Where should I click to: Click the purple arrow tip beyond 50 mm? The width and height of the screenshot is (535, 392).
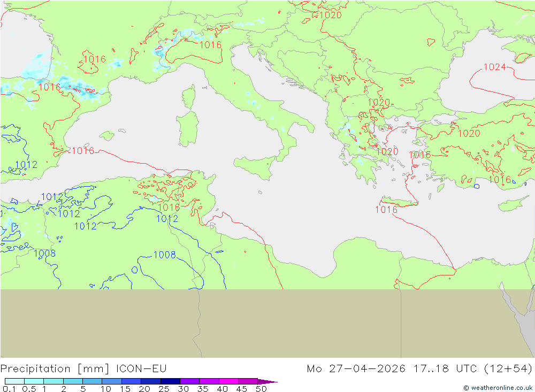[267, 381]
